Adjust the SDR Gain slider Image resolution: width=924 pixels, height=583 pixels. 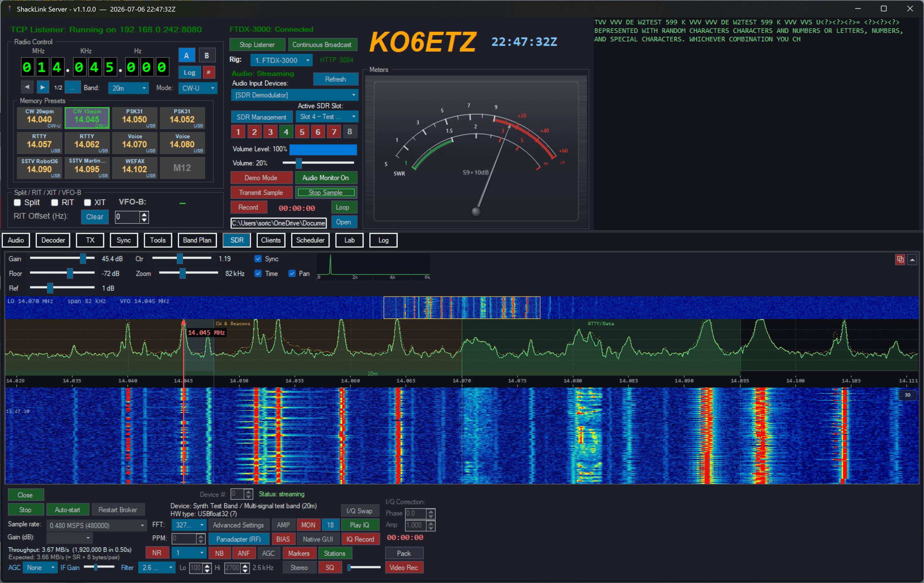pyautogui.click(x=62, y=259)
